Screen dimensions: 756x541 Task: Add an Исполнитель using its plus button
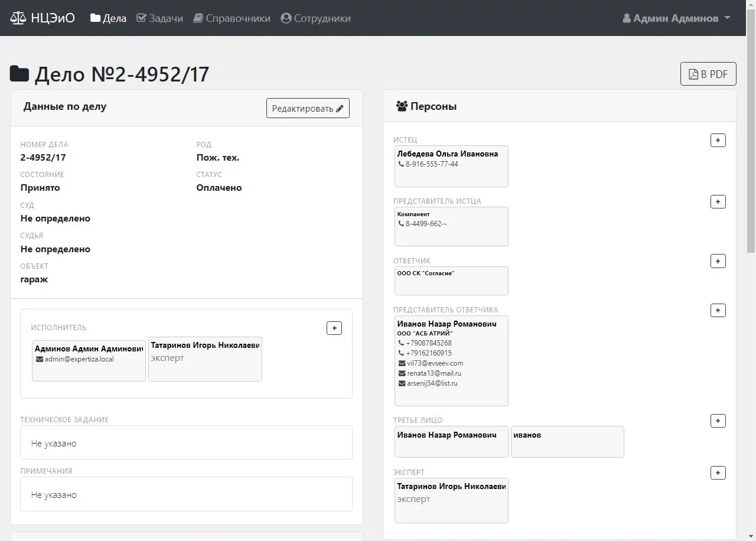[x=334, y=328]
